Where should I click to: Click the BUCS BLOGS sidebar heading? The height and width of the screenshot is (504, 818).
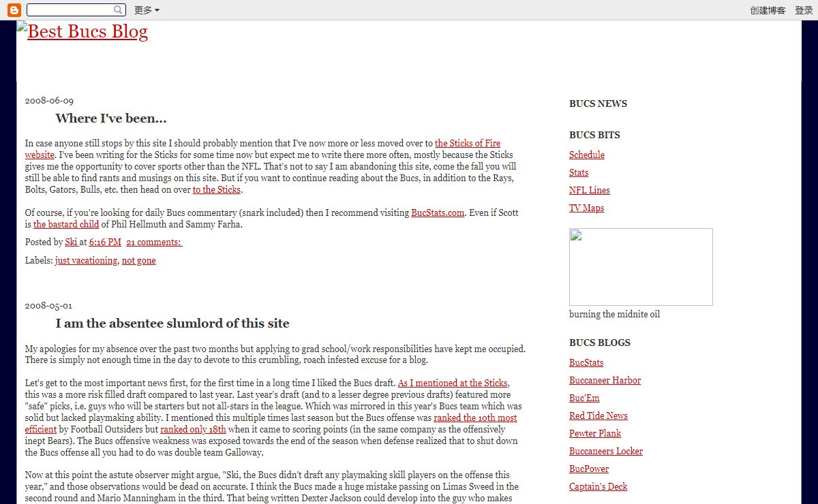click(x=600, y=343)
